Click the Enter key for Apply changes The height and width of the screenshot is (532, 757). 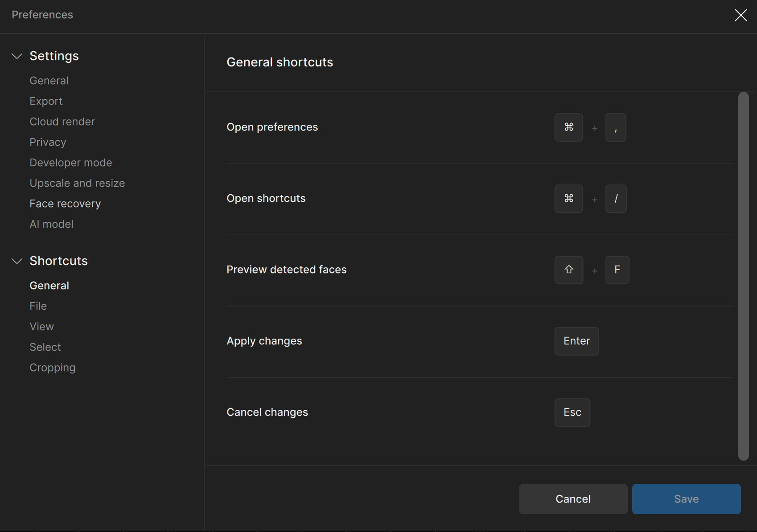[576, 341]
